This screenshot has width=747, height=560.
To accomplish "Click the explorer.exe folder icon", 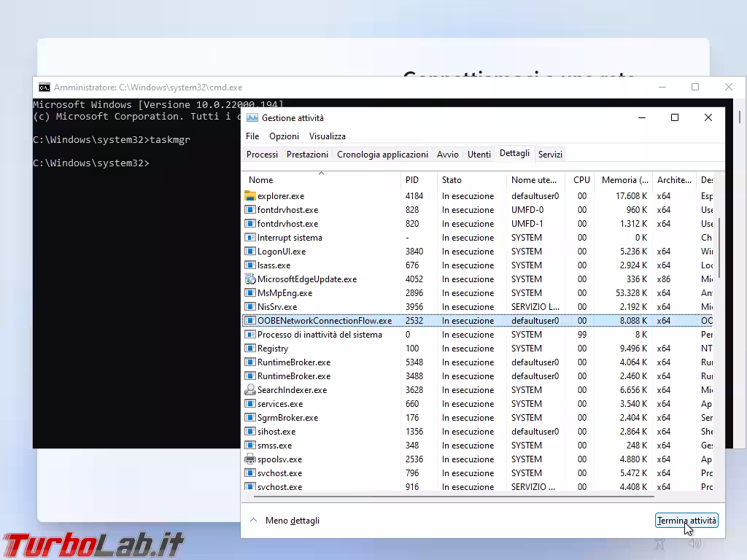I will pyautogui.click(x=250, y=196).
